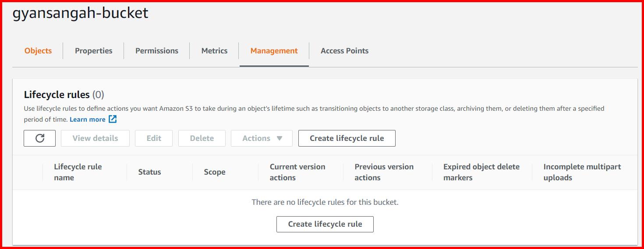The width and height of the screenshot is (644, 249).
Task: Select the Management tab
Action: tap(274, 51)
